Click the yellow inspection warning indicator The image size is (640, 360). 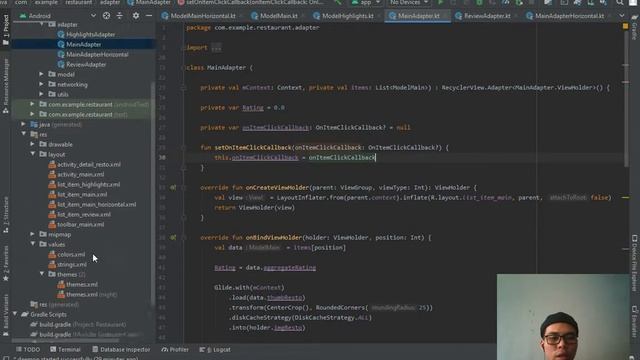(x=625, y=27)
